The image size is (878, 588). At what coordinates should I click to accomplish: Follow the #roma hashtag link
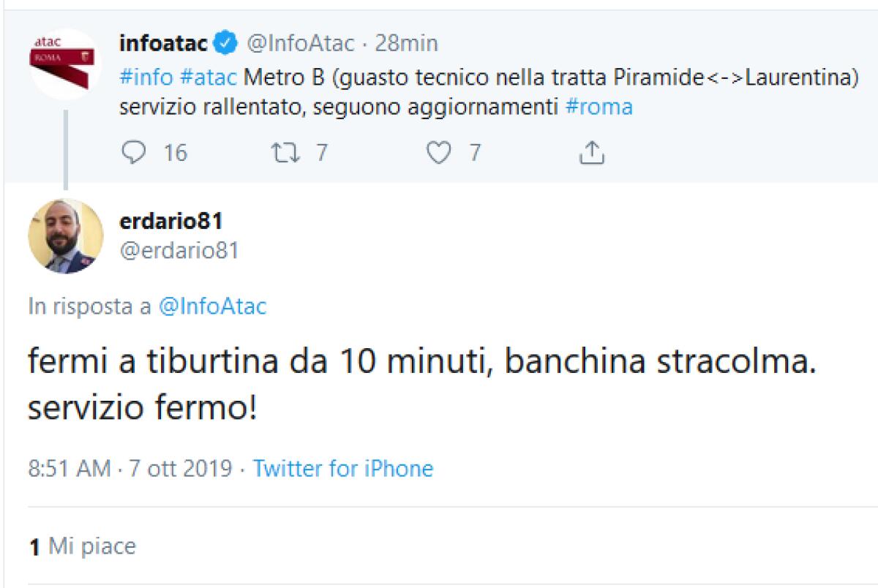[601, 106]
